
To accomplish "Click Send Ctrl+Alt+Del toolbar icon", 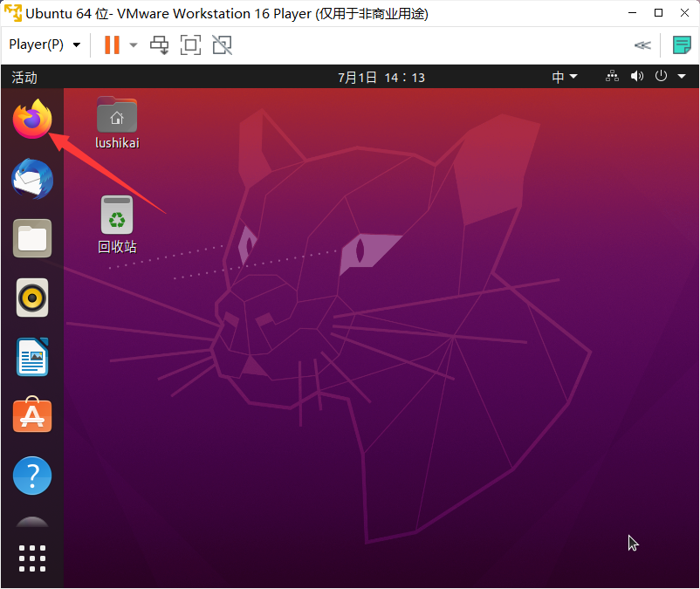I will (x=160, y=45).
